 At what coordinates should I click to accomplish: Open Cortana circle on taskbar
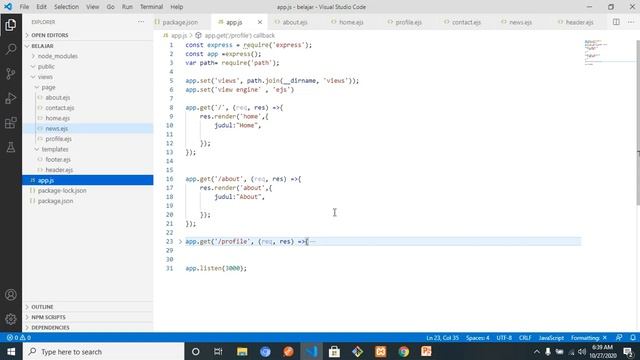(196, 351)
